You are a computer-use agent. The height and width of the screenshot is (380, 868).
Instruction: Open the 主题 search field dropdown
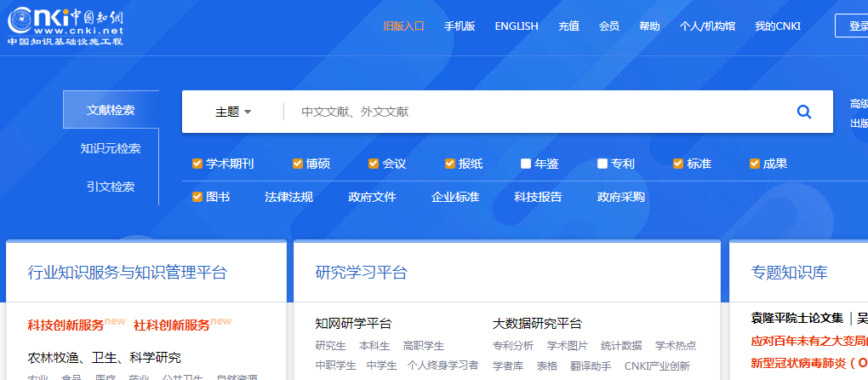coord(233,112)
